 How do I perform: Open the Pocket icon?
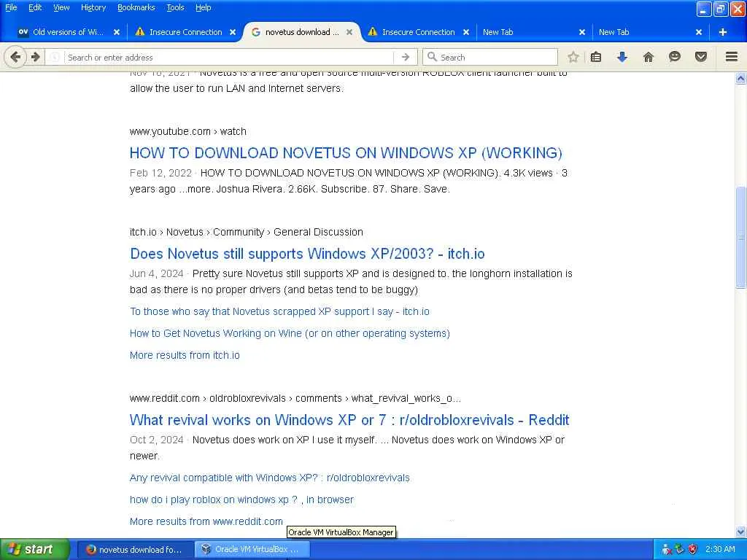tap(701, 57)
